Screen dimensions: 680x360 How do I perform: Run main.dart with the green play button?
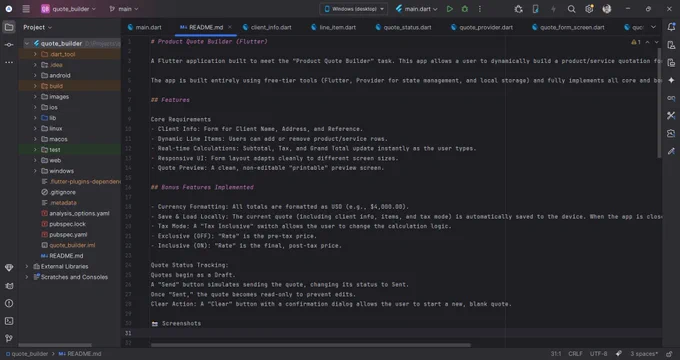point(450,9)
